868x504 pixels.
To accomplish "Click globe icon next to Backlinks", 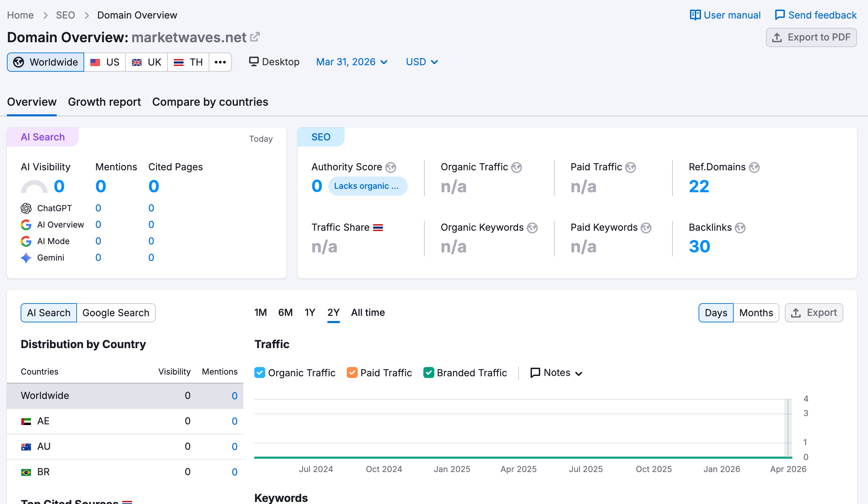I will (740, 228).
